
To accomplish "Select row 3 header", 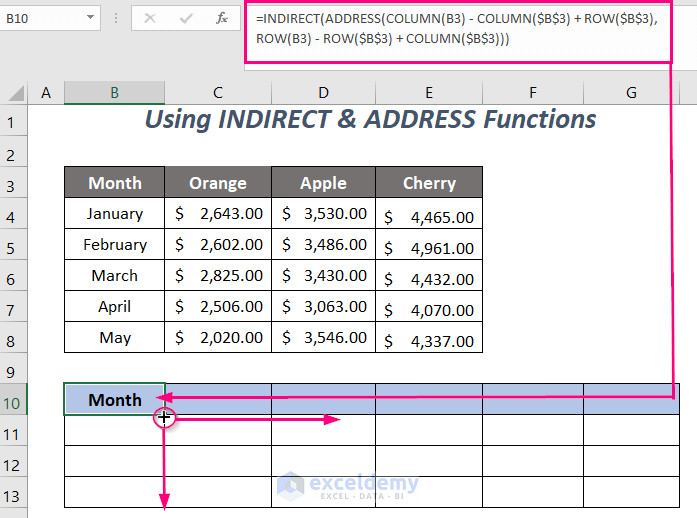I will (x=14, y=183).
